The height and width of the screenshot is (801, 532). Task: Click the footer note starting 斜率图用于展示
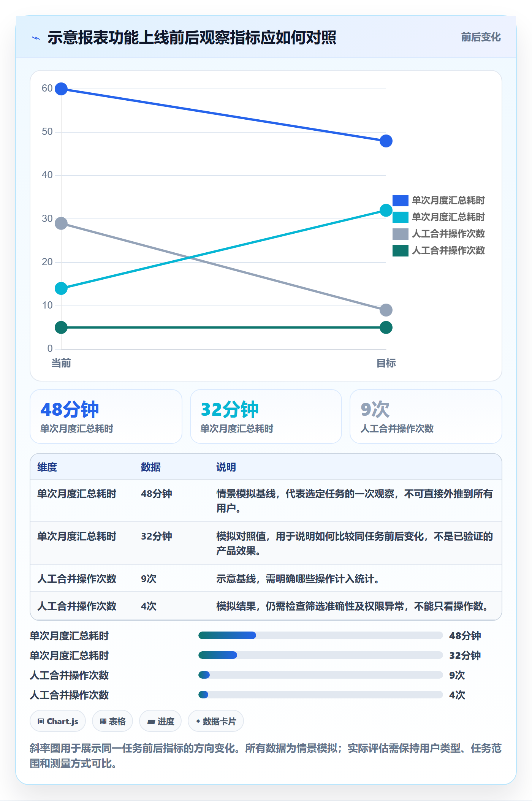coord(266,755)
